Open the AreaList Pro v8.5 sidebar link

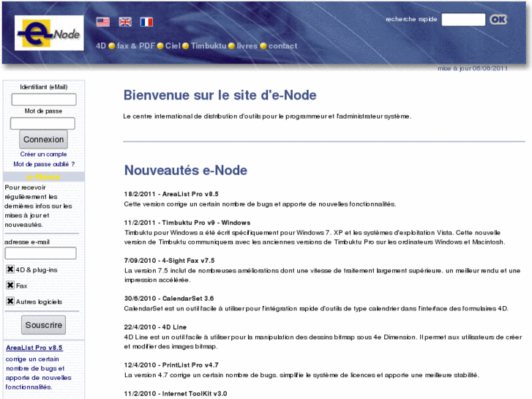pyautogui.click(x=34, y=348)
